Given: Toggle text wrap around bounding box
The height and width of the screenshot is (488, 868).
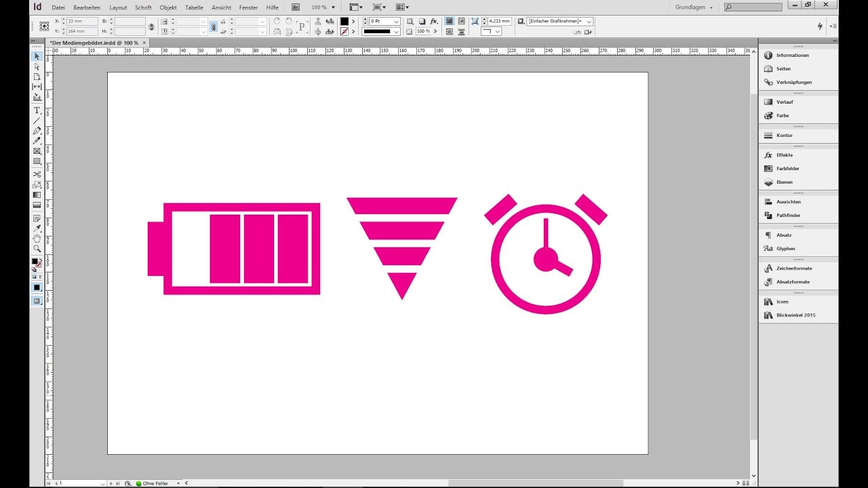Looking at the screenshot, I should pos(461,22).
